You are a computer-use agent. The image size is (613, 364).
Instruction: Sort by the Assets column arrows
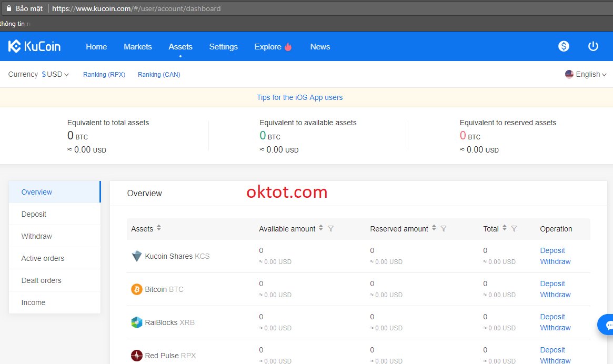(159, 228)
